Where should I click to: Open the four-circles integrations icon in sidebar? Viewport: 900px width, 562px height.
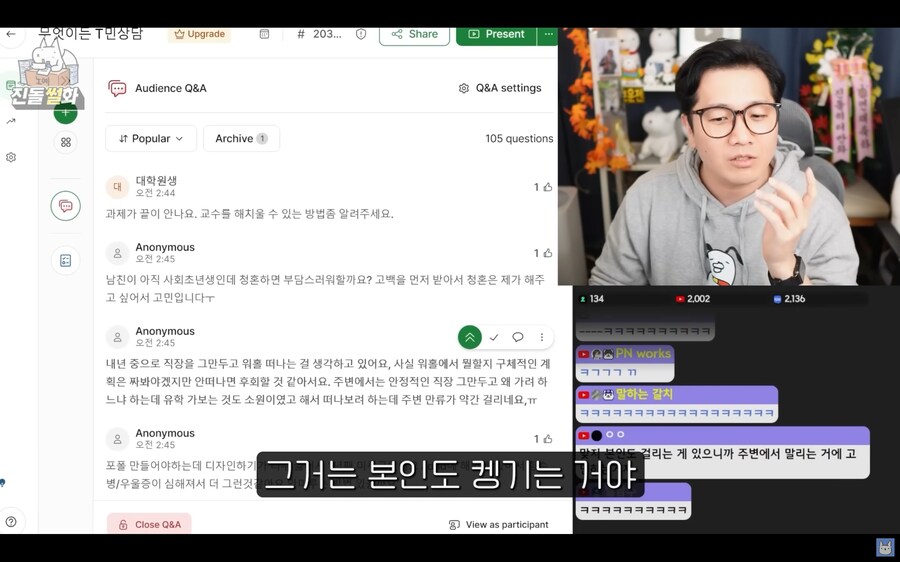tap(65, 142)
